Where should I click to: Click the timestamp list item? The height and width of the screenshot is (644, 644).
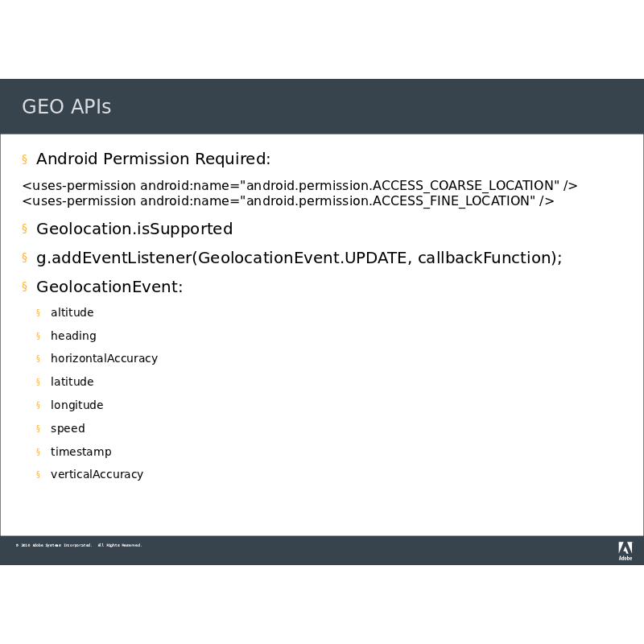click(x=80, y=452)
